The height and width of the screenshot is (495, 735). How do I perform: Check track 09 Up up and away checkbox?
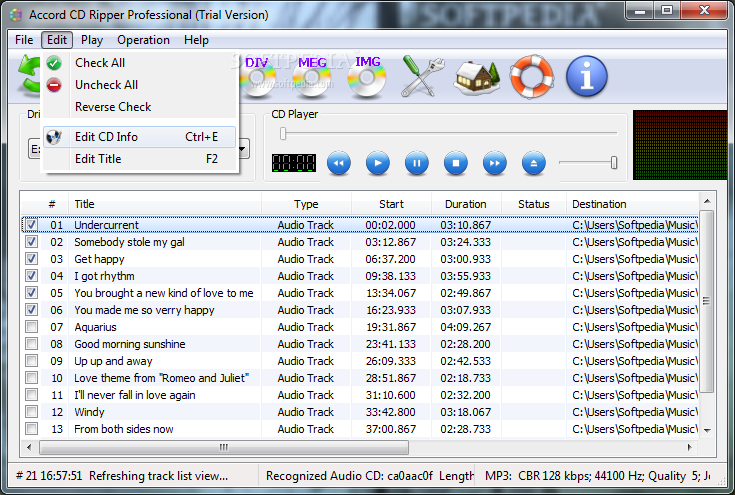coord(31,361)
